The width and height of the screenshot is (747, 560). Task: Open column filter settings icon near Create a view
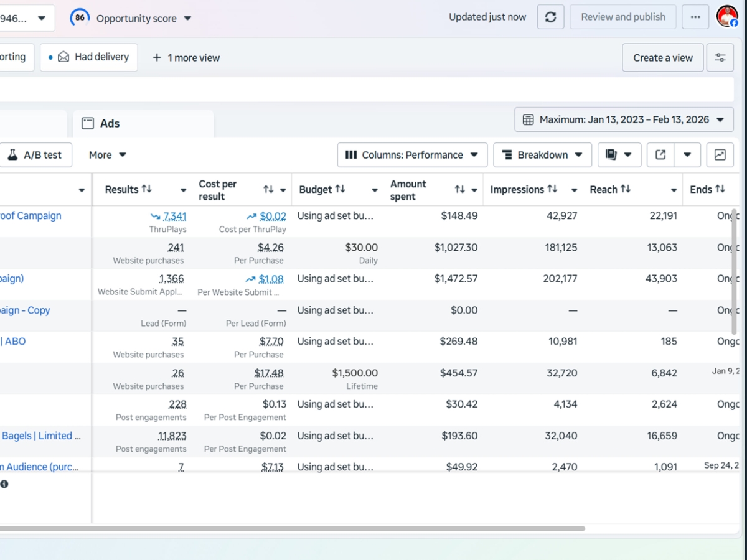[720, 57]
